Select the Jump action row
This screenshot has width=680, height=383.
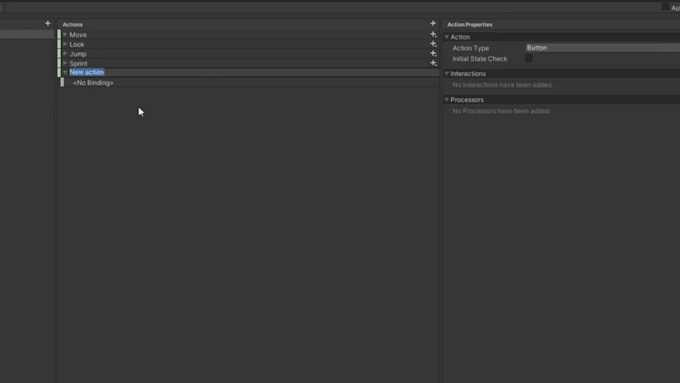[x=248, y=53]
